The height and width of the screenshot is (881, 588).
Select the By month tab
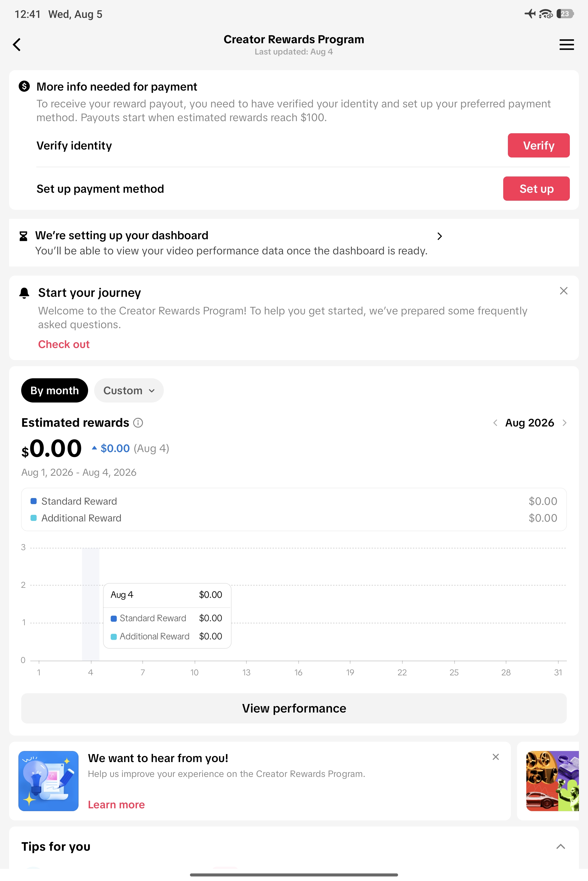click(x=55, y=390)
